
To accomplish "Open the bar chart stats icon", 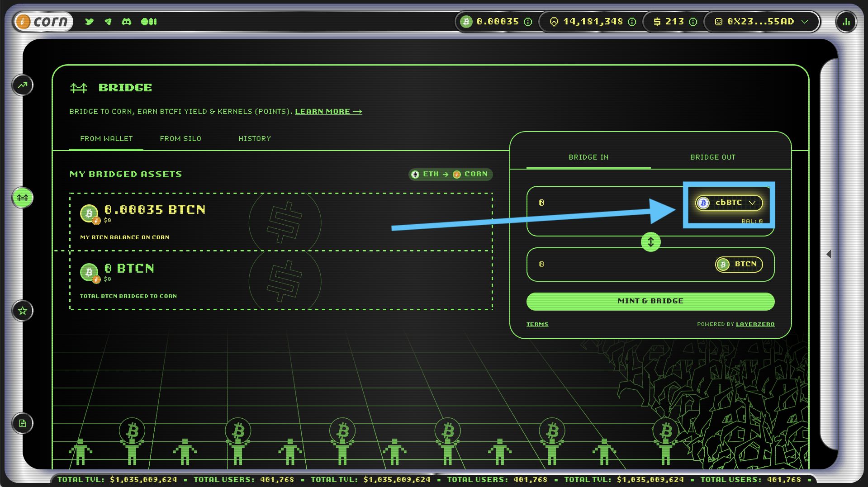I will coord(846,22).
